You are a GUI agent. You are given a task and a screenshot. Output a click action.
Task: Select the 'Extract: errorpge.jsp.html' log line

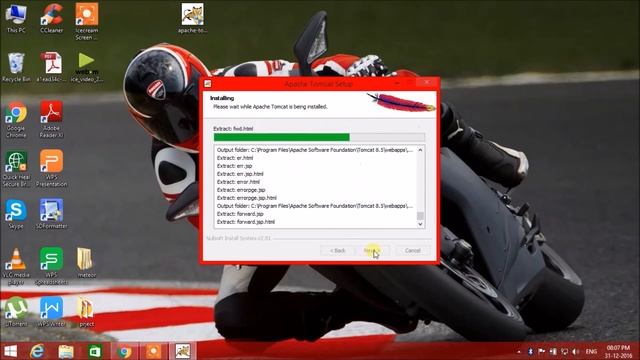[x=247, y=198]
